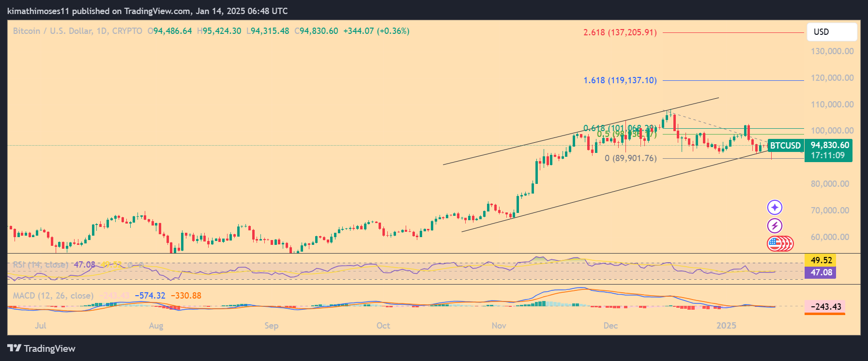Click the Dec time axis label
Image resolution: width=868 pixels, height=361 pixels.
[x=610, y=326]
